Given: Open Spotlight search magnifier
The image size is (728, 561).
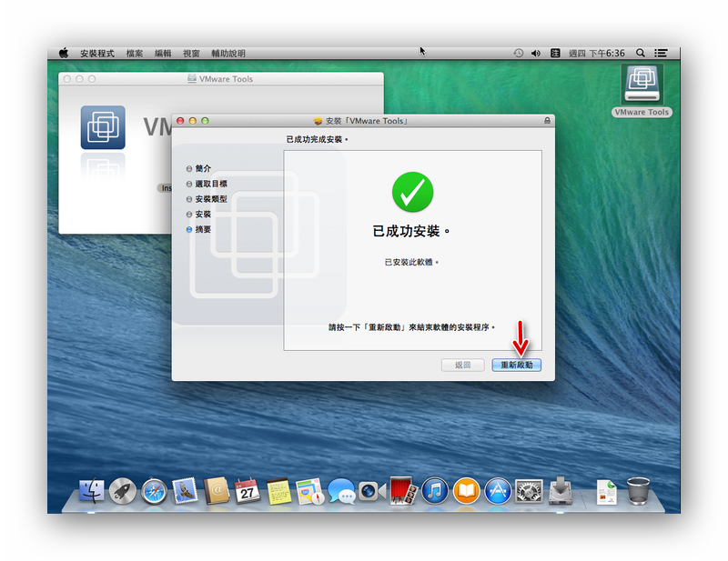Looking at the screenshot, I should pyautogui.click(x=641, y=53).
